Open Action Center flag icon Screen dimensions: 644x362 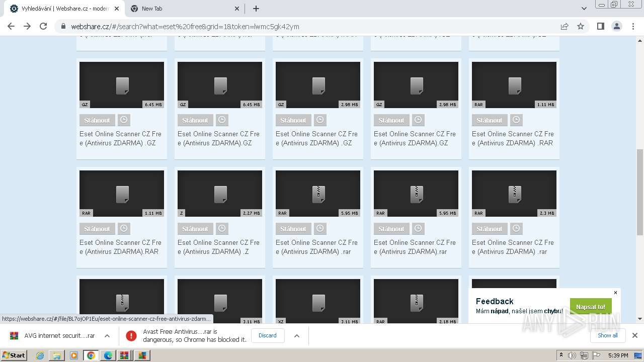[596, 355]
